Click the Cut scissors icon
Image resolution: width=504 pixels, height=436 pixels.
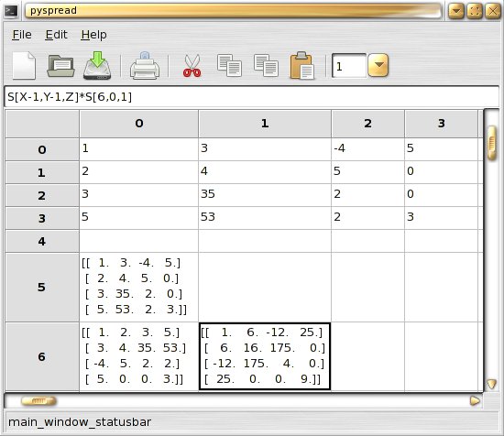(192, 66)
